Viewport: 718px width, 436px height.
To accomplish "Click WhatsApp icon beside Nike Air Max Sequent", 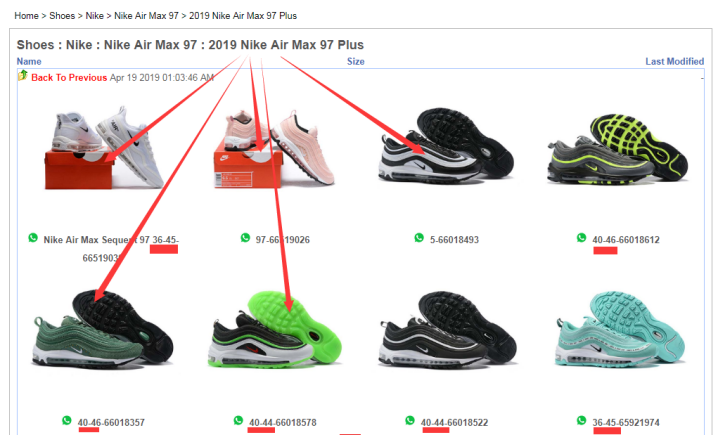I will click(x=33, y=238).
